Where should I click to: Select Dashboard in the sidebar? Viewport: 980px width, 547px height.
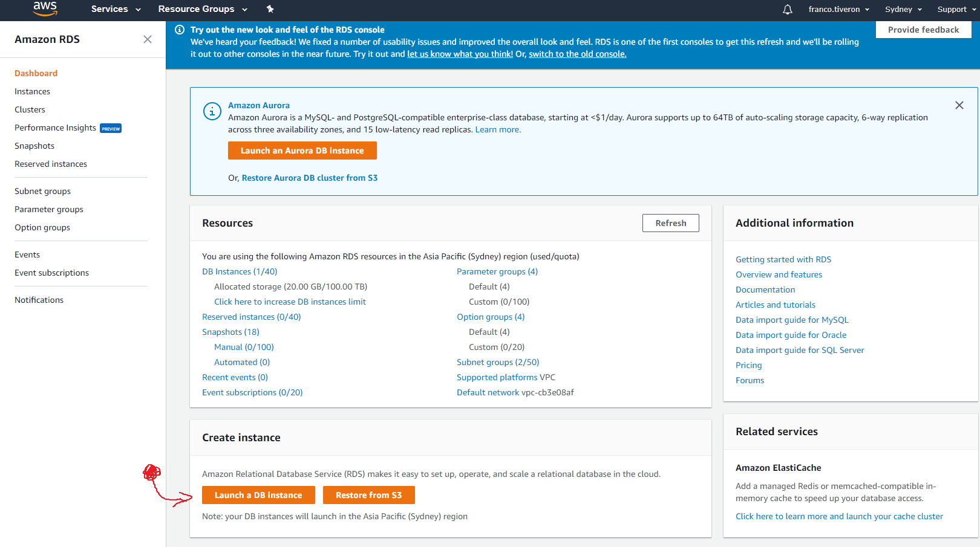36,73
